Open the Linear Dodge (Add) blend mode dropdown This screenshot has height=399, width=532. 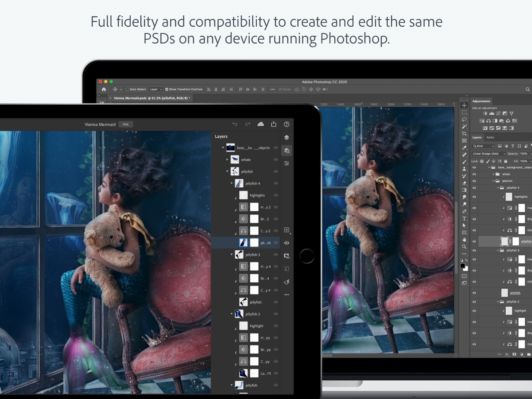click(489, 154)
